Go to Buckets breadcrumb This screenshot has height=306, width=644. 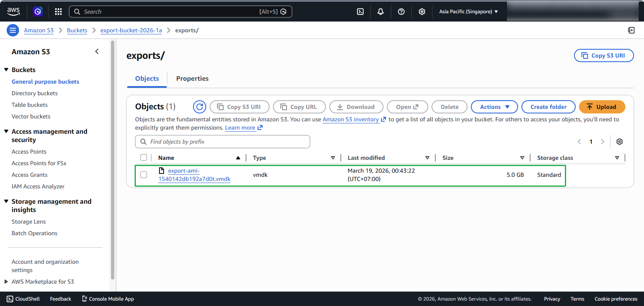point(77,30)
